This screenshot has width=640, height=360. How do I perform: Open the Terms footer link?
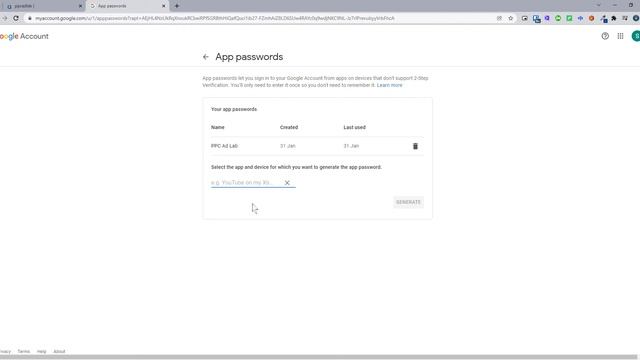24,351
